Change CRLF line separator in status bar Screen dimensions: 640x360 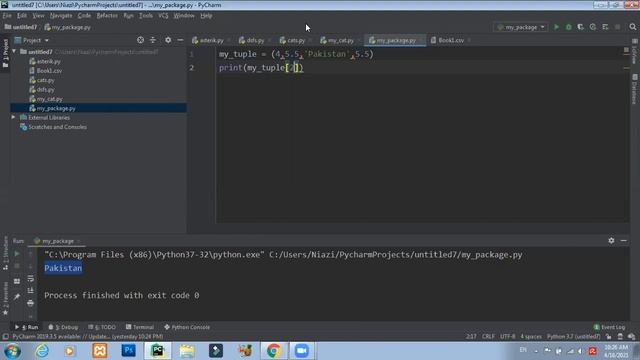coord(488,337)
